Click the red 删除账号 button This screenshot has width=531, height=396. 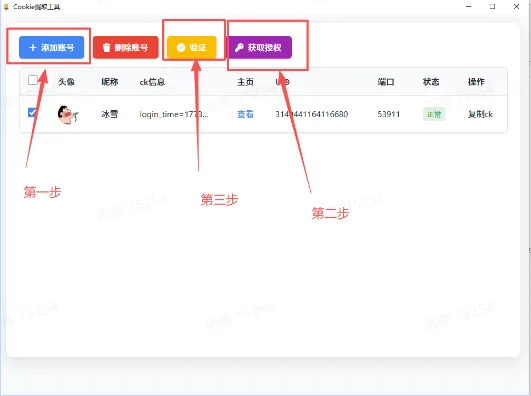coord(126,47)
